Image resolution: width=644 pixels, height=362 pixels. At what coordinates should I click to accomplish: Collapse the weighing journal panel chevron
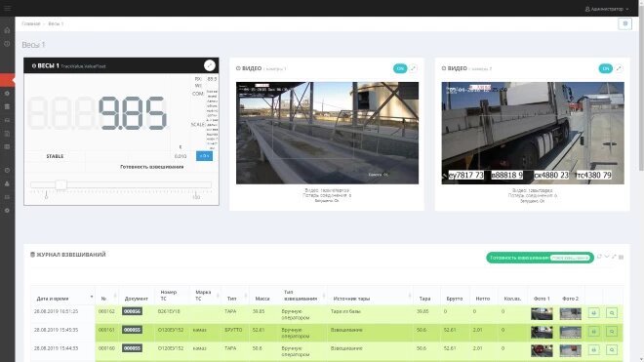[x=607, y=257]
